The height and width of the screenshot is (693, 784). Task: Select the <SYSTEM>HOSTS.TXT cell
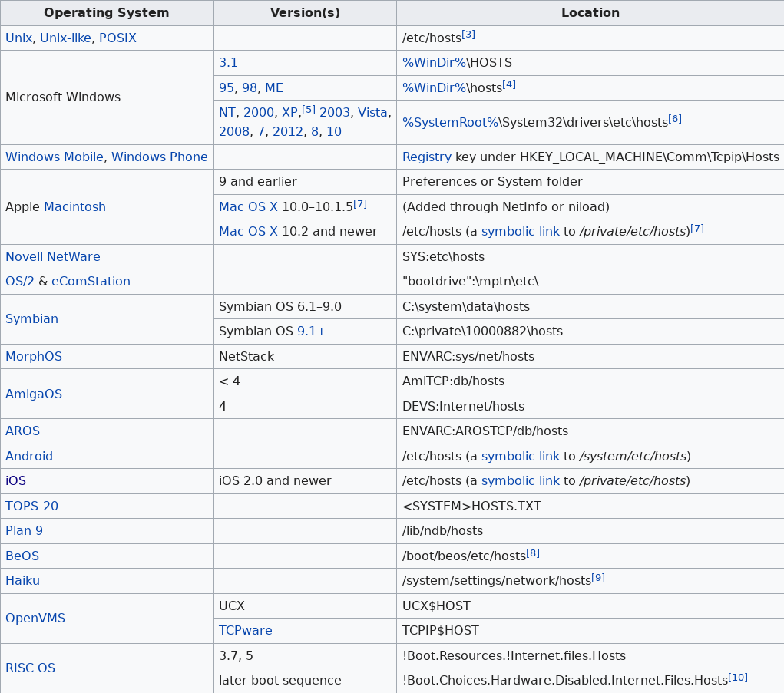(590, 507)
